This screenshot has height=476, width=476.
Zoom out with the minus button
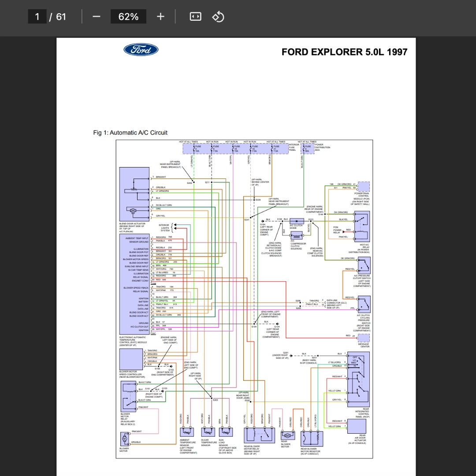pyautogui.click(x=96, y=16)
